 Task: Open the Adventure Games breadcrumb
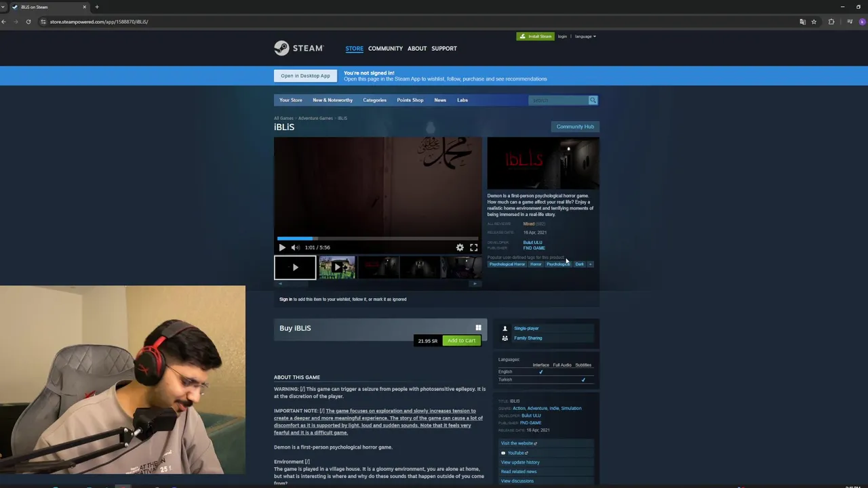click(x=315, y=119)
